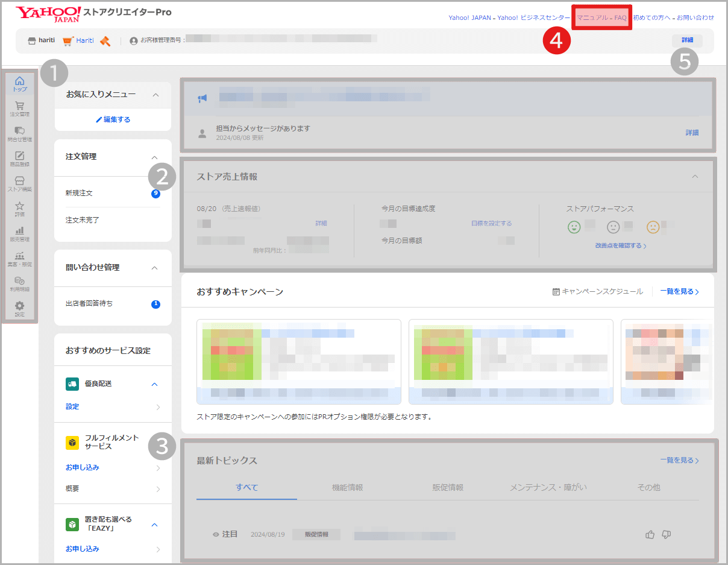The image size is (728, 565).
Task: Open arrow beside フルフィルメント お申し込み
Action: point(158,468)
